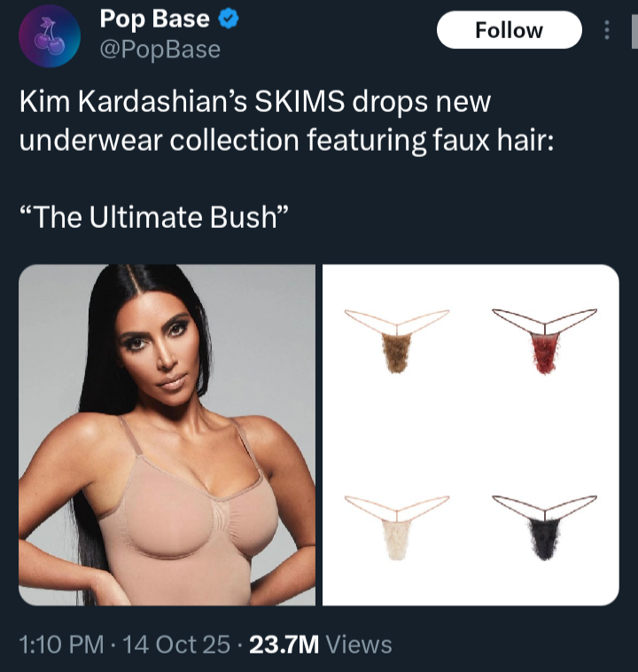Click the scrollbar at the right edge
This screenshot has height=672, width=638.
[634, 32]
